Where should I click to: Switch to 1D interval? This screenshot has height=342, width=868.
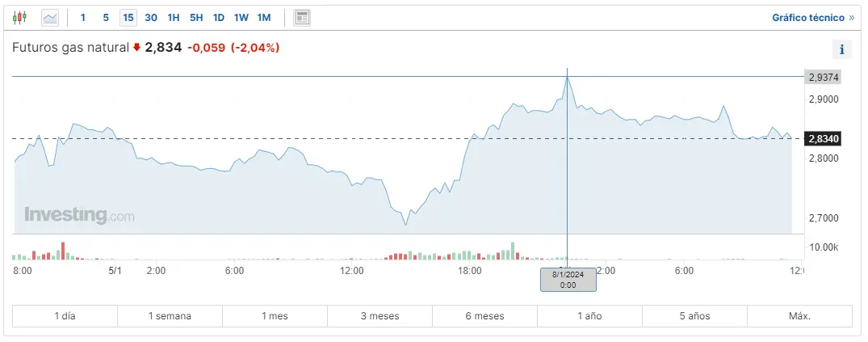click(219, 17)
